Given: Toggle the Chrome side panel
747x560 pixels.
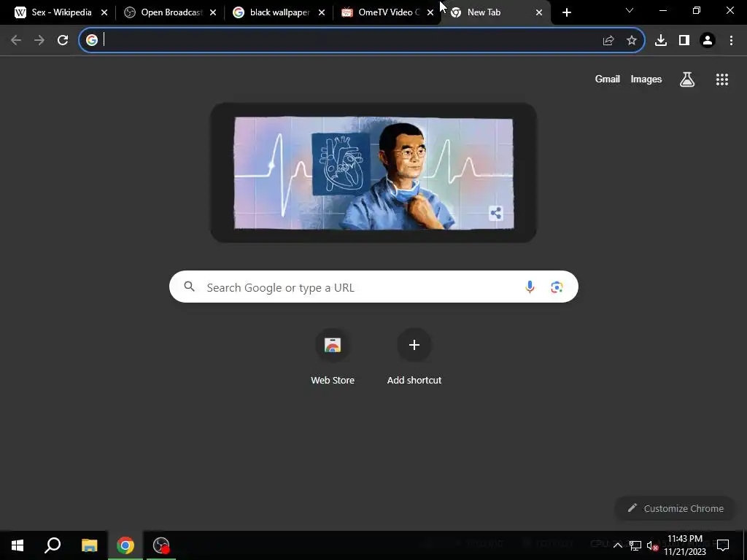Looking at the screenshot, I should [684, 41].
